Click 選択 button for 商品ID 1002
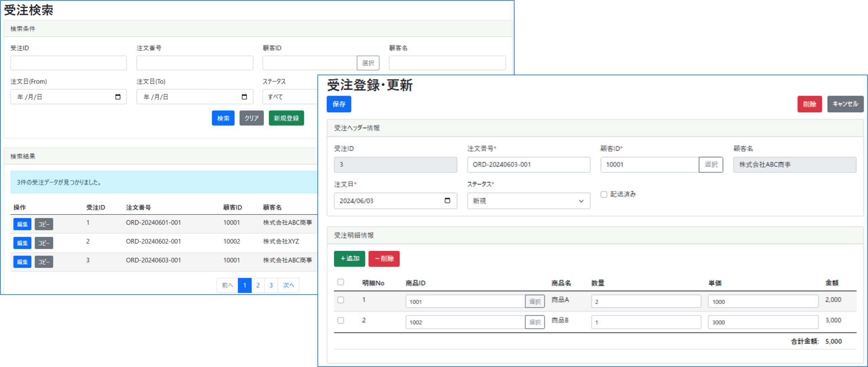 point(535,322)
